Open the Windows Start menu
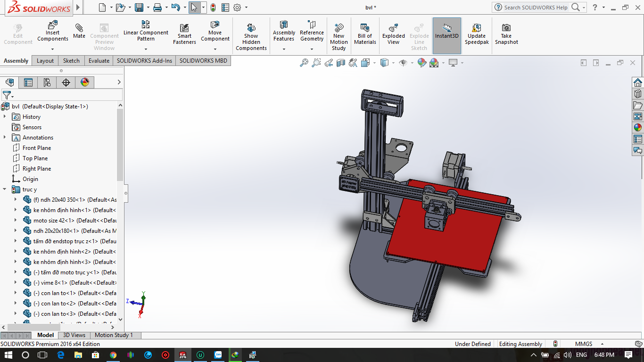644x362 pixels. click(8, 355)
